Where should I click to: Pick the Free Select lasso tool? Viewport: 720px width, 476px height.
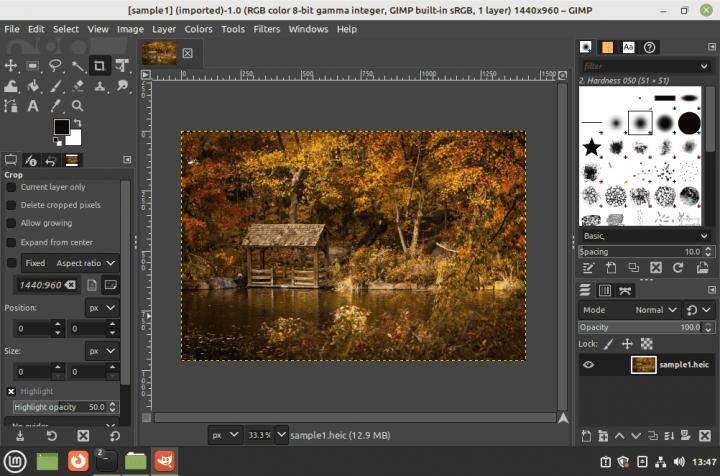[55, 66]
